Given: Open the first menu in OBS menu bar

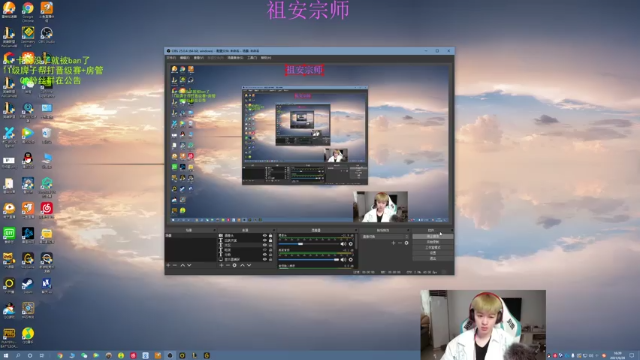Looking at the screenshot, I should click(x=171, y=58).
